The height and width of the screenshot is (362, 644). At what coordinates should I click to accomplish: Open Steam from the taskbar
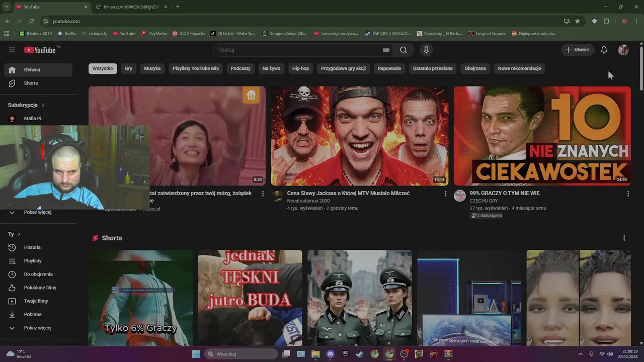360,354
